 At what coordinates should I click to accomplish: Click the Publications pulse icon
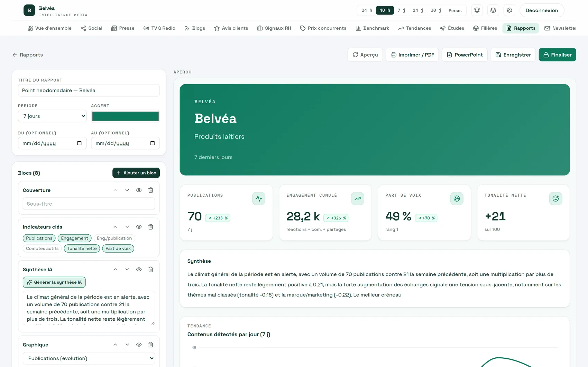pos(259,199)
